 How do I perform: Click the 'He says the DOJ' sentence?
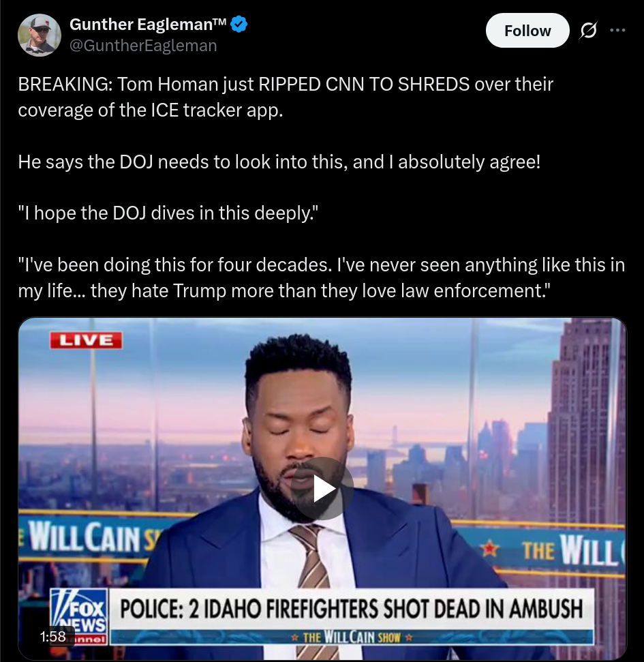pyautogui.click(x=279, y=162)
